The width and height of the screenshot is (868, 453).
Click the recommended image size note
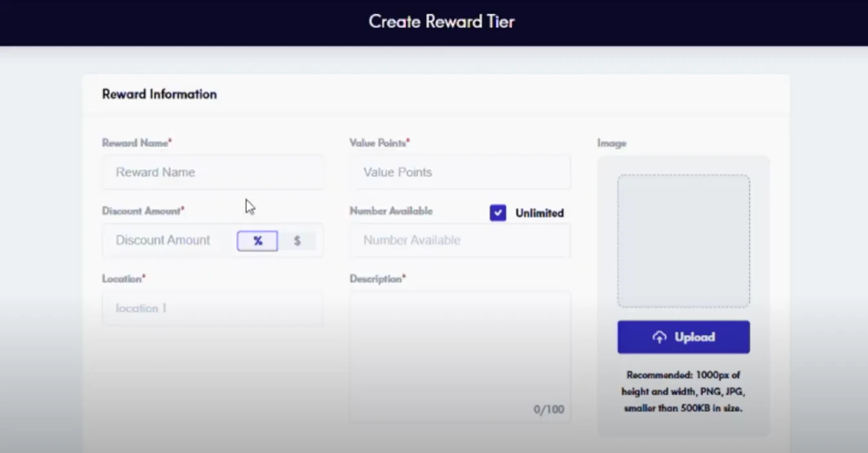pyautogui.click(x=683, y=391)
